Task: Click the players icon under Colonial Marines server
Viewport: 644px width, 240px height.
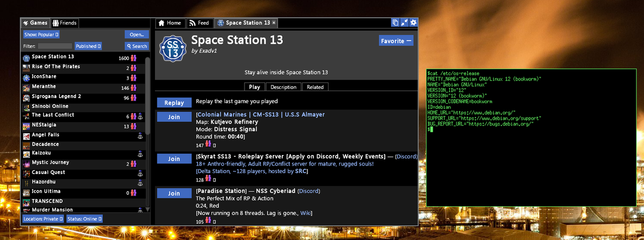Action: tap(208, 144)
